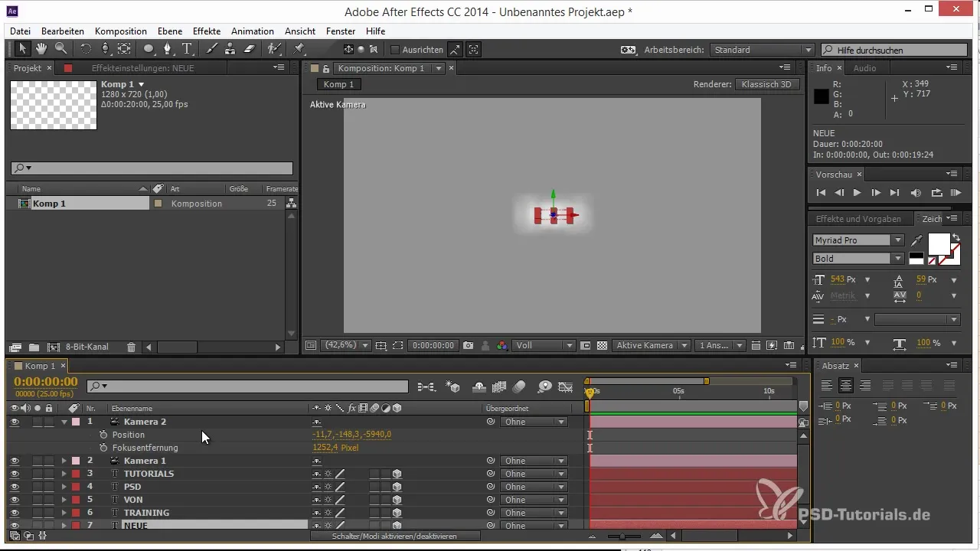Toggle the Fokusentfernung stopwatch
Screen dimensions: 980x551
(x=103, y=448)
